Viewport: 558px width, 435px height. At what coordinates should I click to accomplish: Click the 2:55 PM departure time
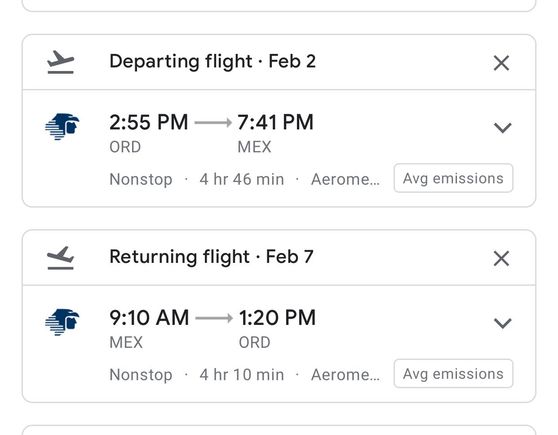pyautogui.click(x=149, y=122)
